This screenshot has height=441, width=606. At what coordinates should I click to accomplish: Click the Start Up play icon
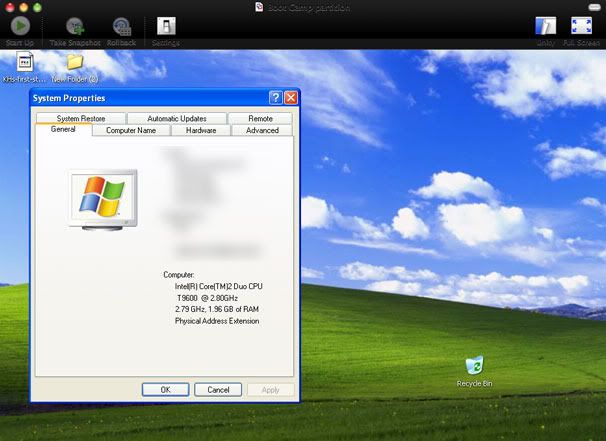[x=20, y=26]
